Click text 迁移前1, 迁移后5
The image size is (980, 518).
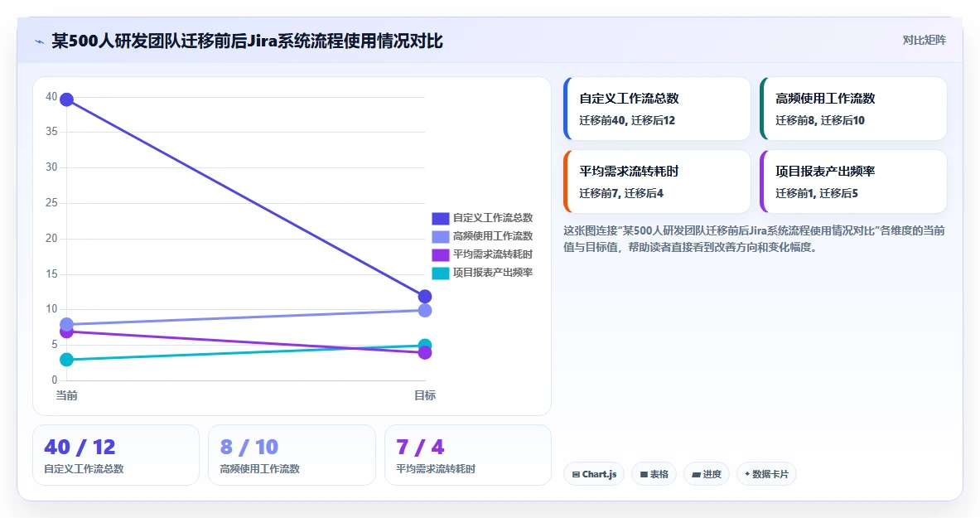[817, 193]
